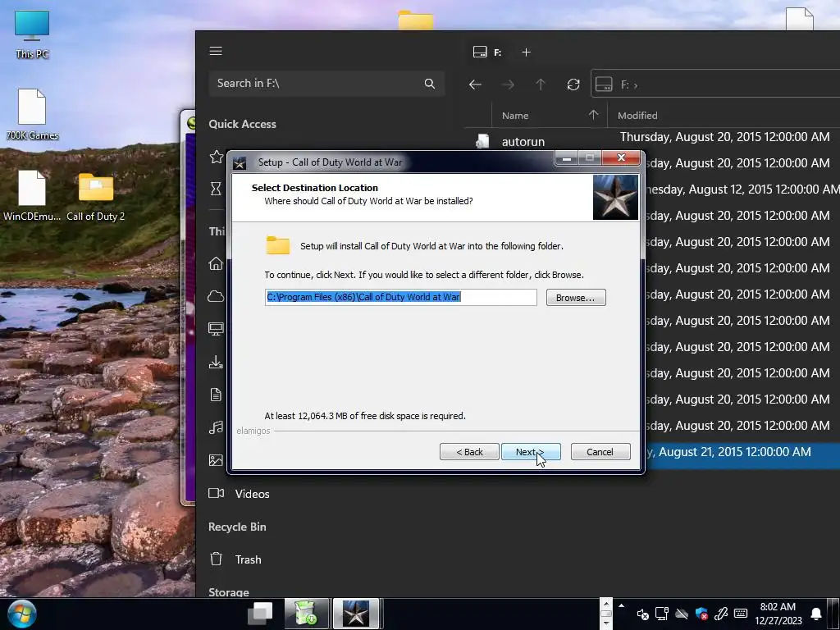The height and width of the screenshot is (630, 840).
Task: Open the Pictures sidebar icon
Action: 216,460
